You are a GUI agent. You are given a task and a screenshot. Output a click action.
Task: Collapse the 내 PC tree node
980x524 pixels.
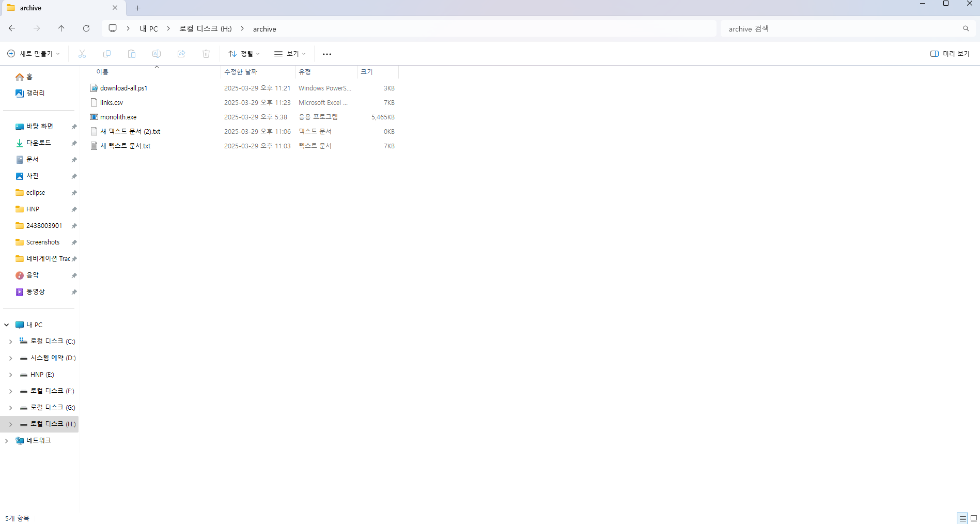point(7,325)
